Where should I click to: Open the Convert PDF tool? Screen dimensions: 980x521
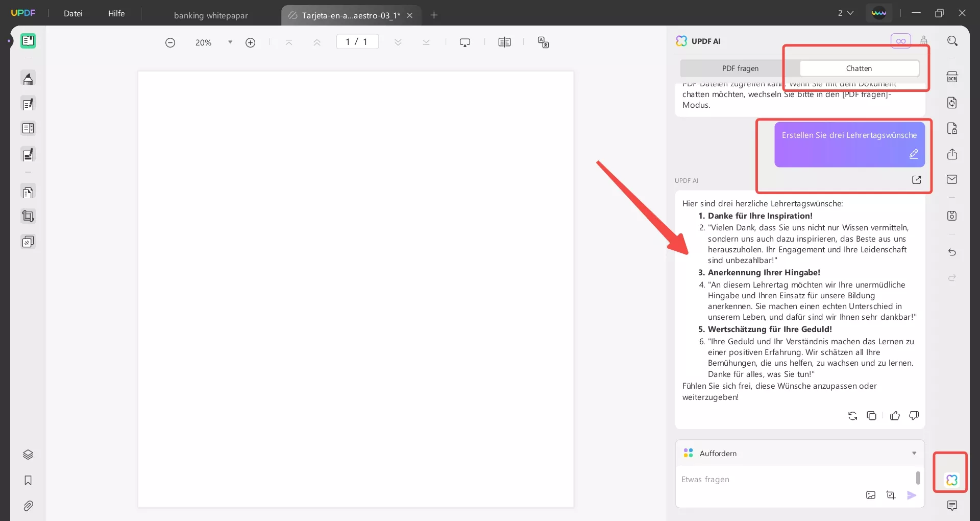[952, 103]
